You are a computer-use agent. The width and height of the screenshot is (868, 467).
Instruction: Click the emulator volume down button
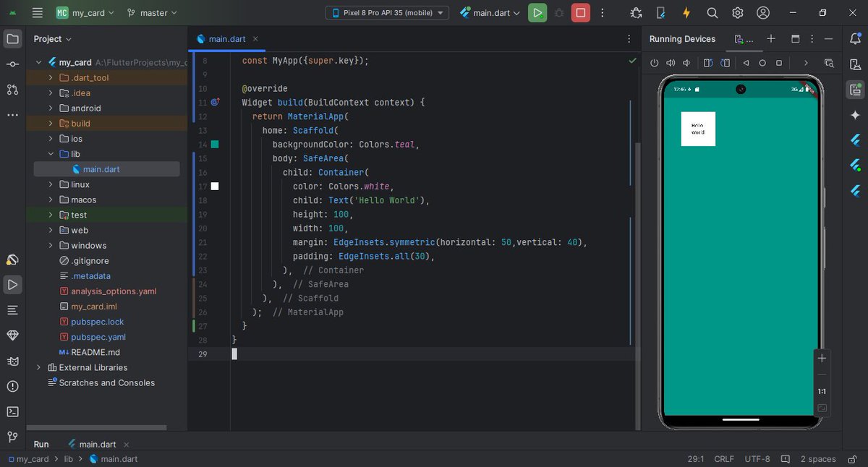click(686, 63)
